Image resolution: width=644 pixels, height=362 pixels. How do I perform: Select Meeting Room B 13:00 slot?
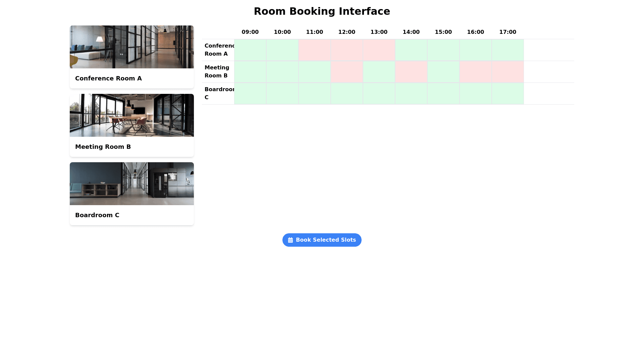click(379, 72)
